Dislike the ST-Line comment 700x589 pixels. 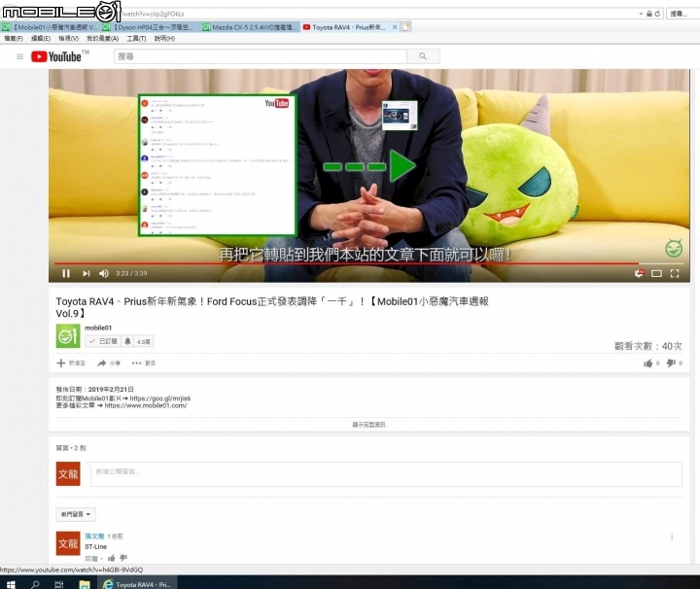click(x=123, y=558)
